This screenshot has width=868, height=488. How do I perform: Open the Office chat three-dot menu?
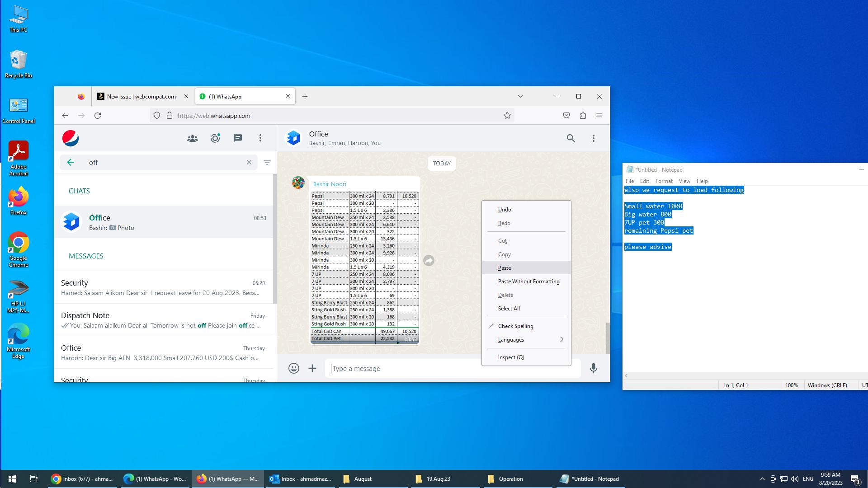pyautogui.click(x=594, y=138)
